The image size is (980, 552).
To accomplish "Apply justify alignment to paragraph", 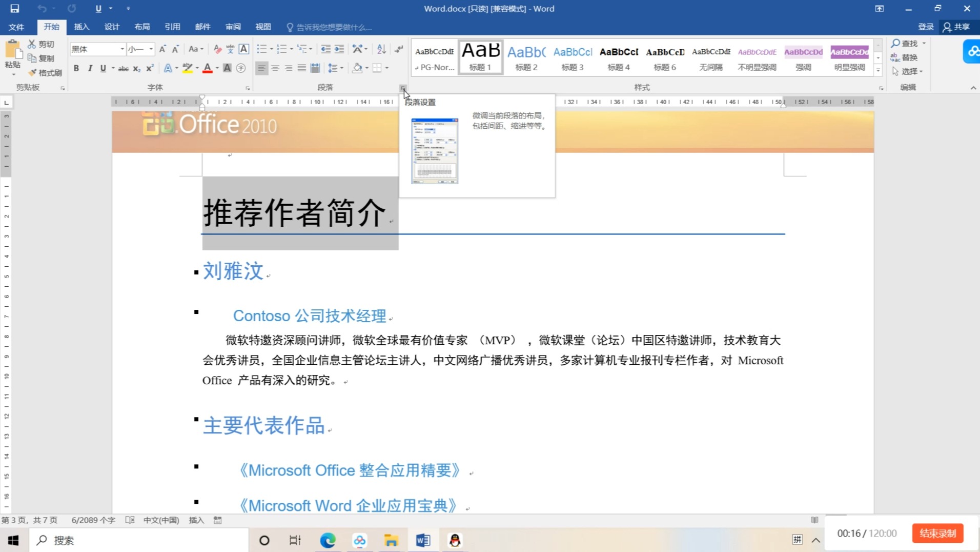I will (x=302, y=68).
